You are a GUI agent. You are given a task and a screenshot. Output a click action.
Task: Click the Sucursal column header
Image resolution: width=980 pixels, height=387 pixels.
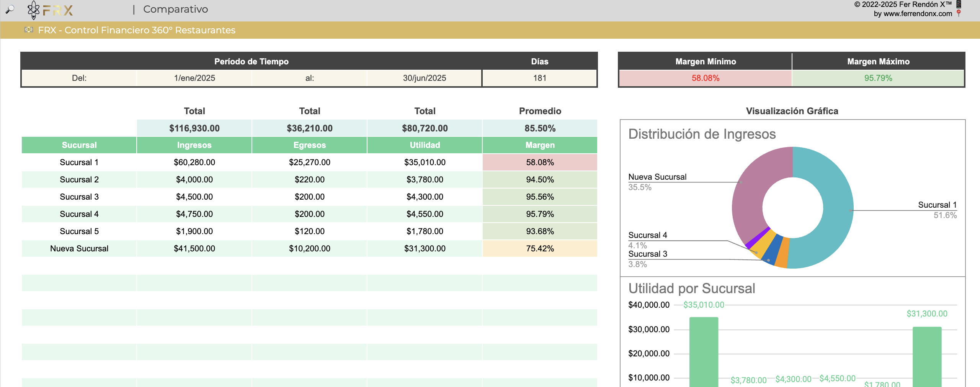click(79, 145)
